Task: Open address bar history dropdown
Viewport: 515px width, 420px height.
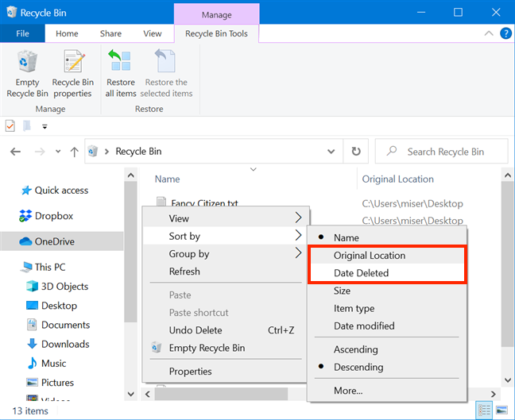Action: pos(331,152)
